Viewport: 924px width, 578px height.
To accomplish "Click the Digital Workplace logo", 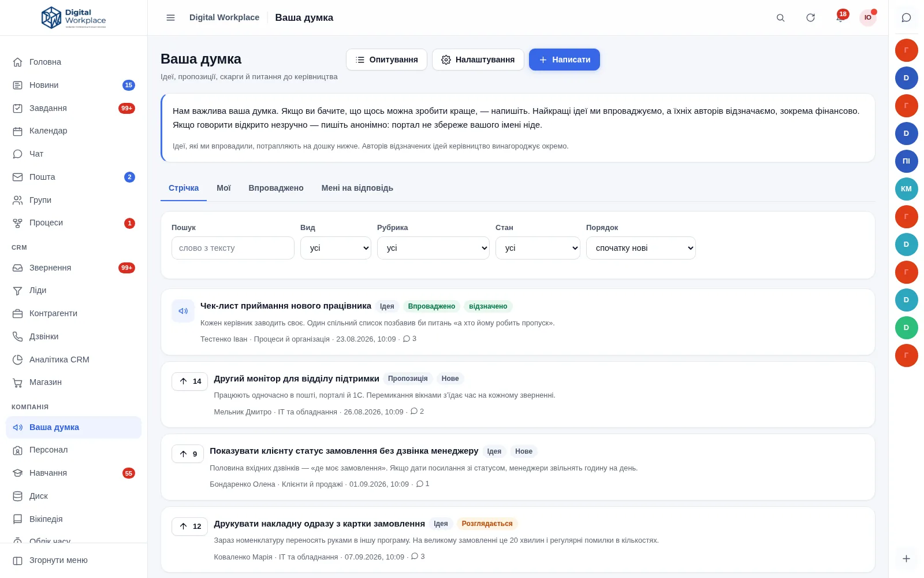I will 73,17.
